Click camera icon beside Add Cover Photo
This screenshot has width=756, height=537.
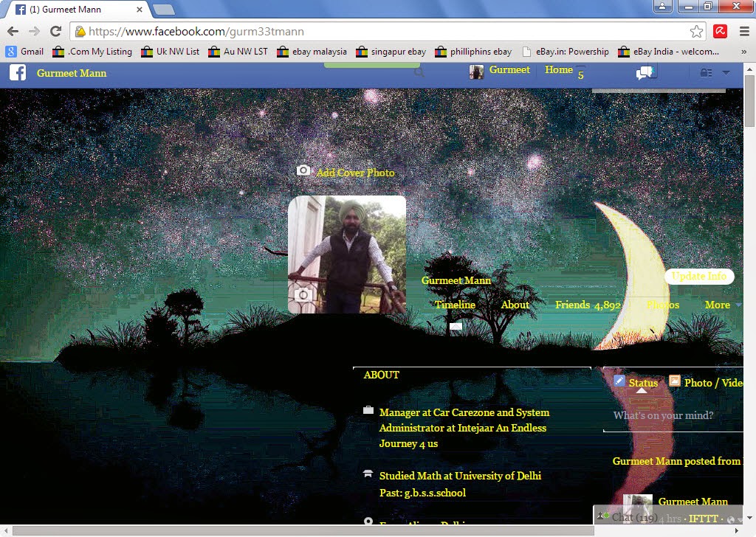coord(303,170)
